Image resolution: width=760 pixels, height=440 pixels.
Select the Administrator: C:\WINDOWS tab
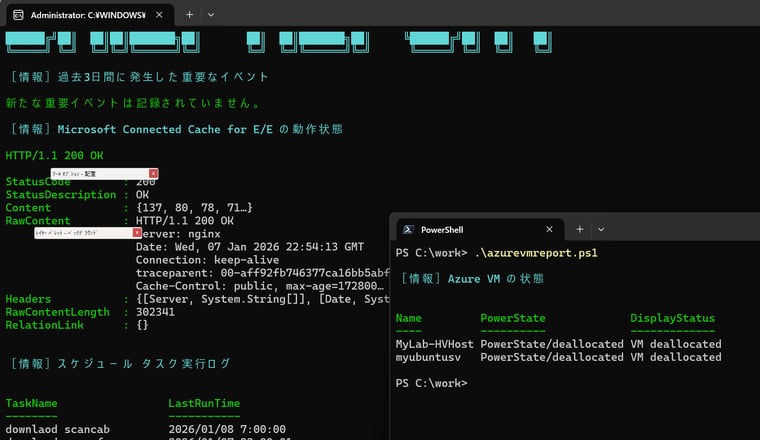click(90, 15)
